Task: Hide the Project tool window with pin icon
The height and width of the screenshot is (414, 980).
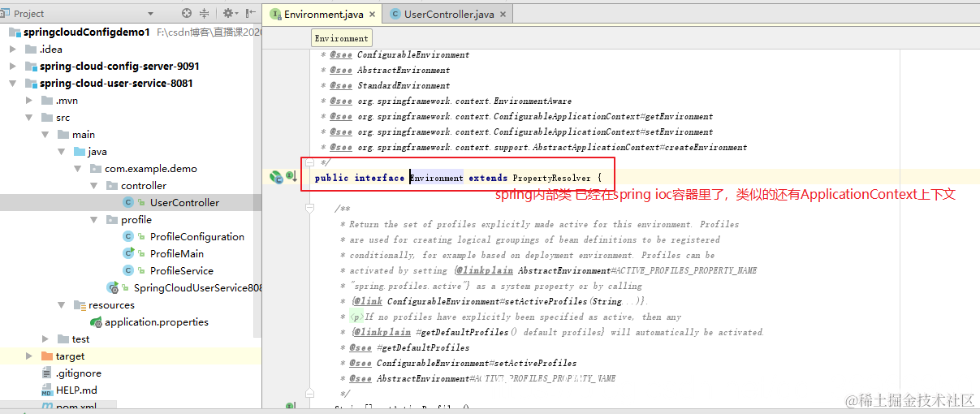Action: (251, 13)
